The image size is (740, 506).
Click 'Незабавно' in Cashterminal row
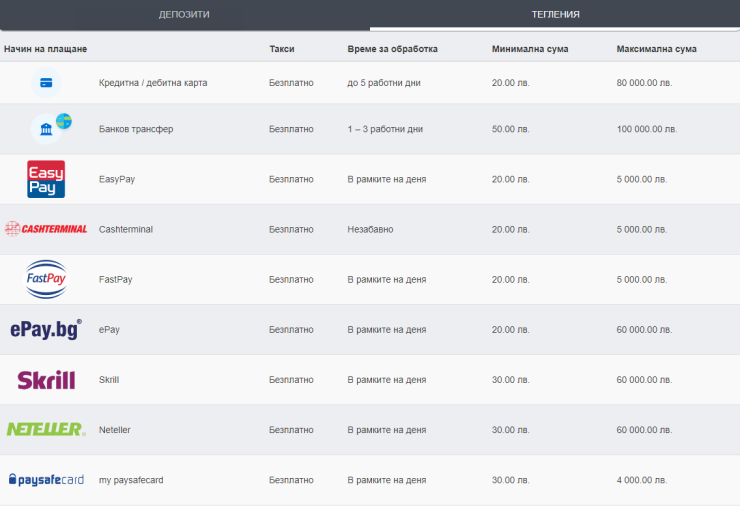click(370, 229)
